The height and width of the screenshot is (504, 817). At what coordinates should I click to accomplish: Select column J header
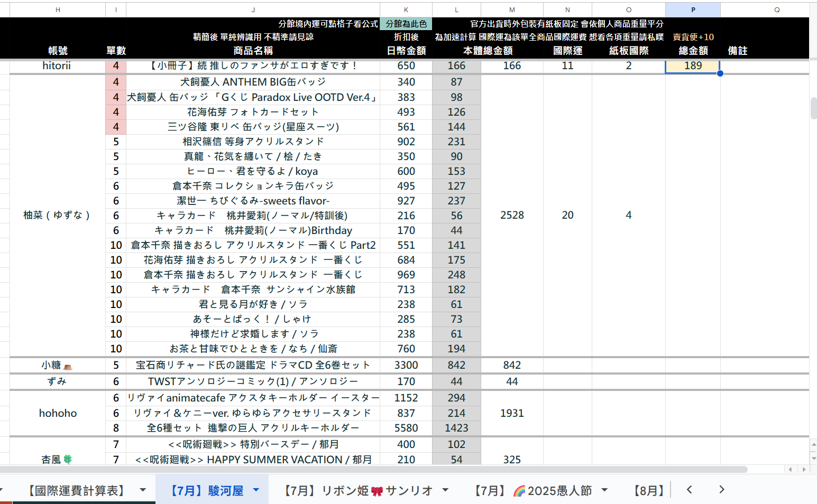[x=253, y=10]
